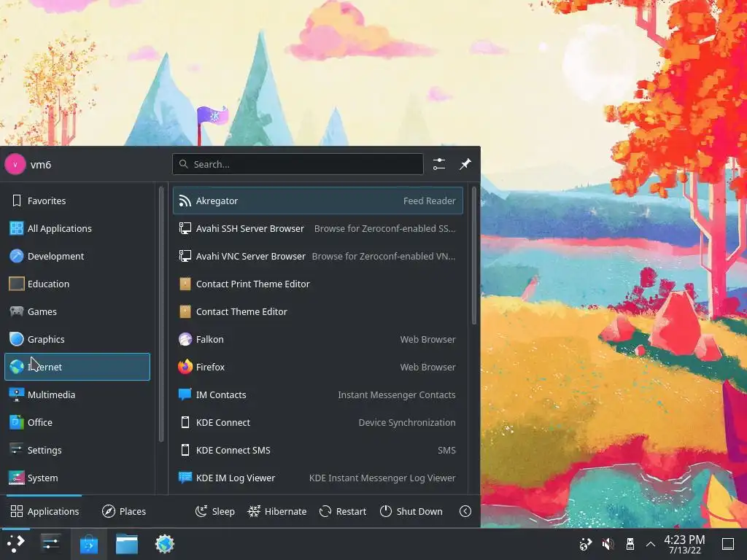Open launcher configuration sliders icon
This screenshot has width=747, height=560.
(438, 164)
